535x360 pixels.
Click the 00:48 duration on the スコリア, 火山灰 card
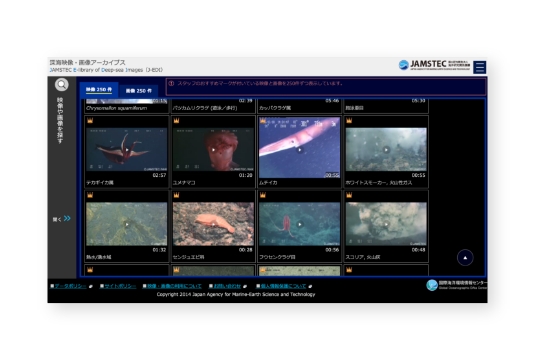click(x=418, y=250)
